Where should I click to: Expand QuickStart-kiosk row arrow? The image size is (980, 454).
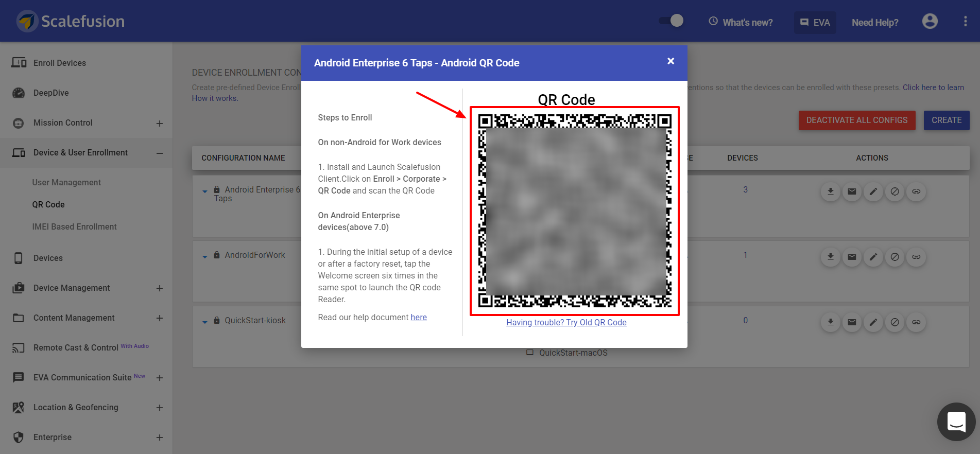tap(205, 322)
